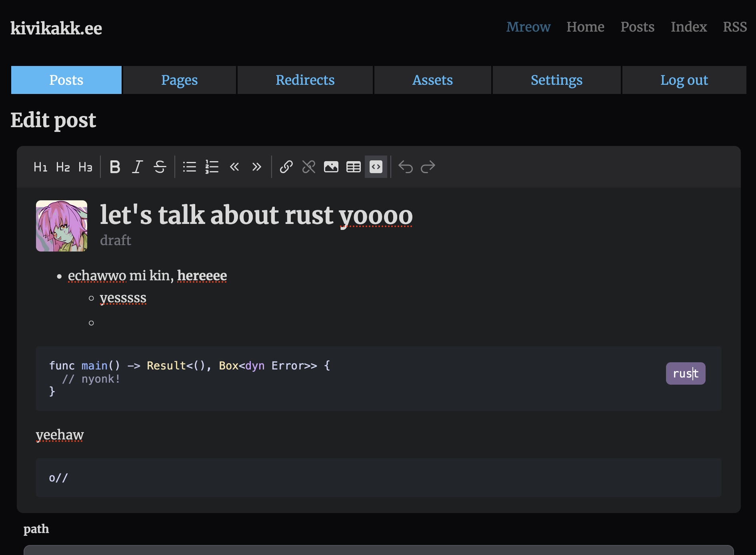
Task: Open the Mreow navigation link
Action: coord(528,27)
